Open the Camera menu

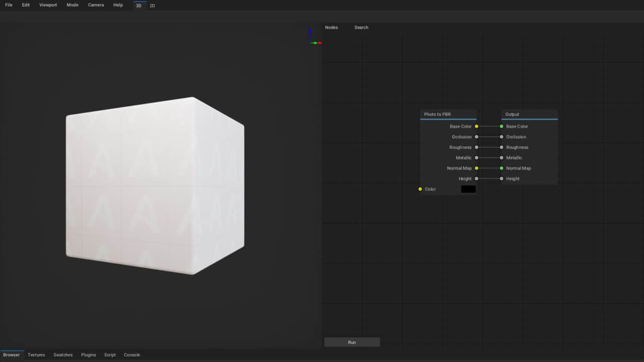[96, 5]
